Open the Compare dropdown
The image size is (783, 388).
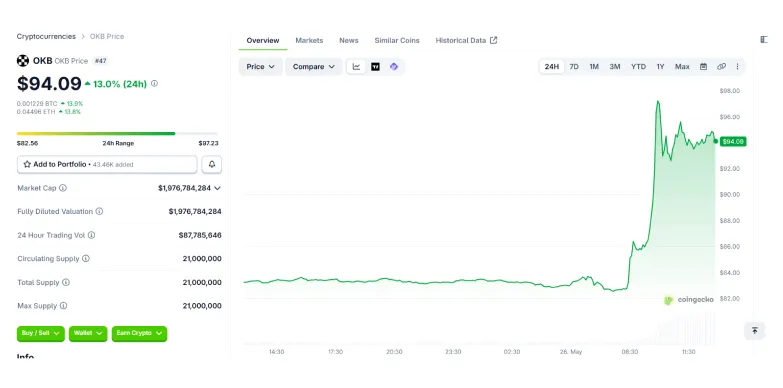click(314, 66)
